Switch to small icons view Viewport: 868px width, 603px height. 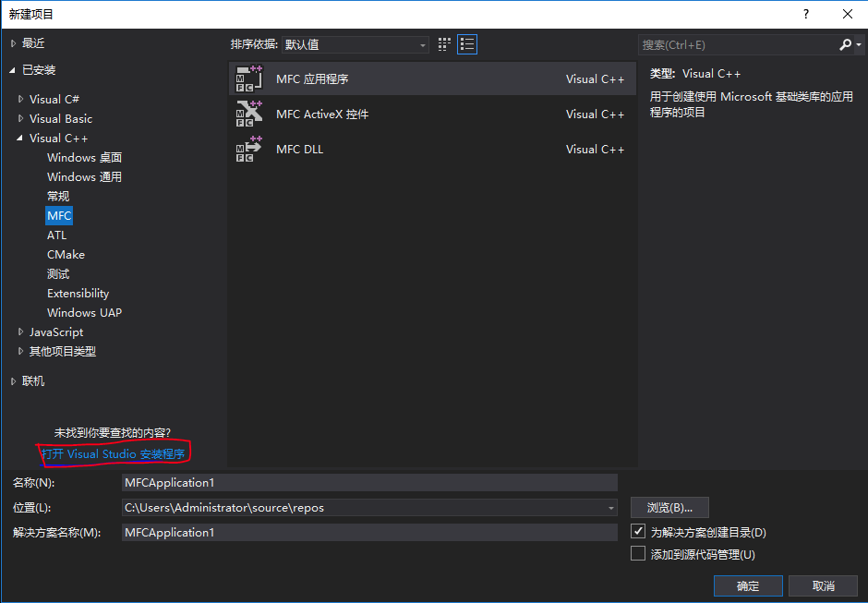pyautogui.click(x=444, y=44)
